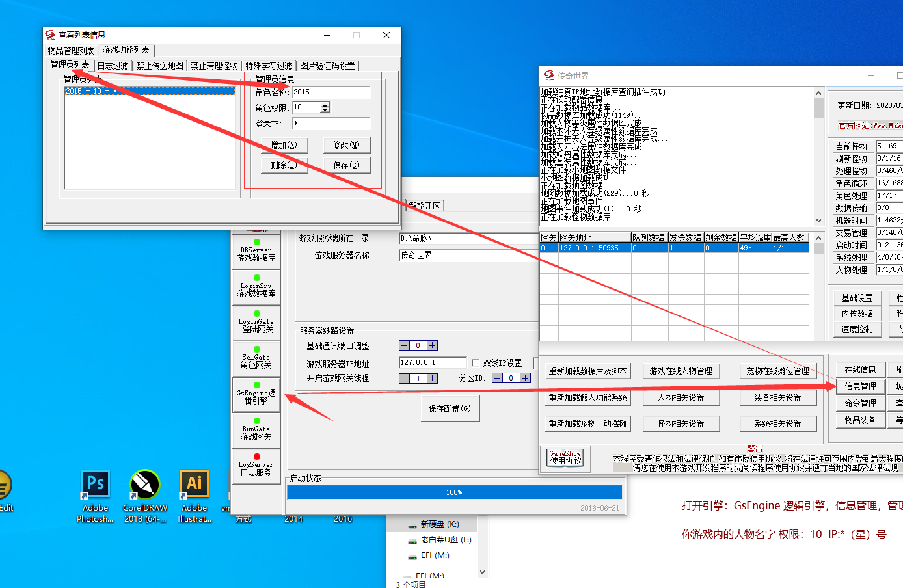Increase 角色权限 value with spinner
The image size is (903, 588).
pos(325,105)
